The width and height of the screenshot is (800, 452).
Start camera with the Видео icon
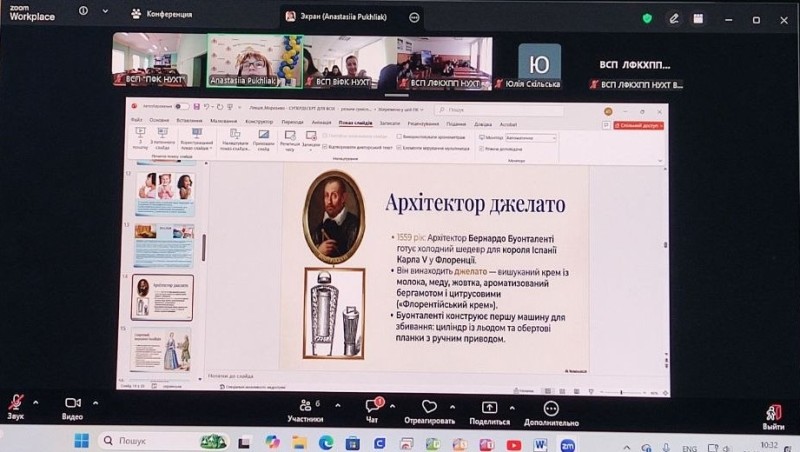pyautogui.click(x=72, y=402)
